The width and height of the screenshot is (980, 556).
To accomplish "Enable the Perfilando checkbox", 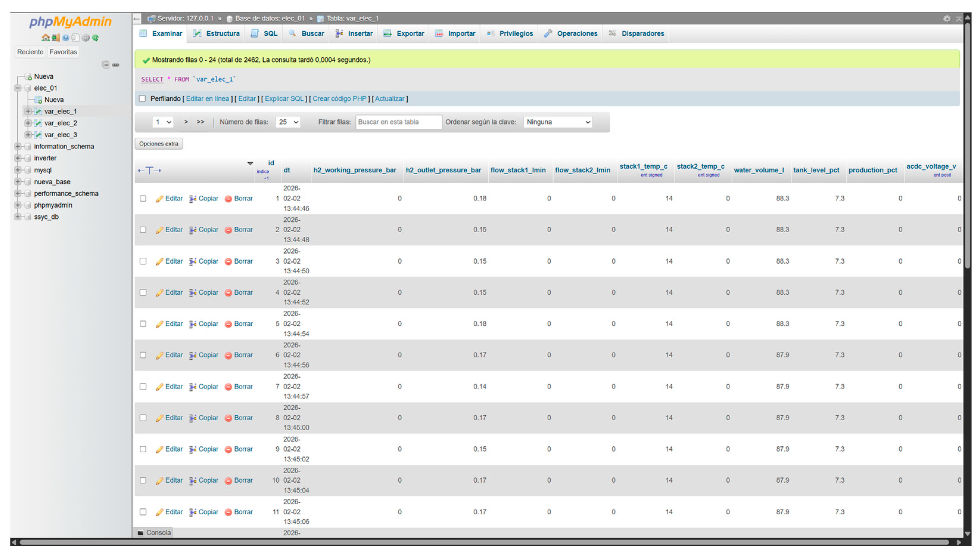I will [x=142, y=99].
